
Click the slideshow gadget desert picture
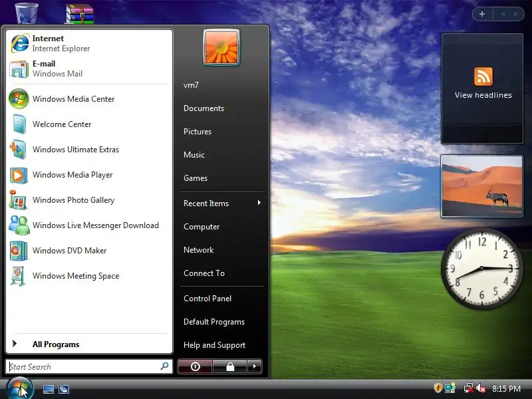[481, 186]
